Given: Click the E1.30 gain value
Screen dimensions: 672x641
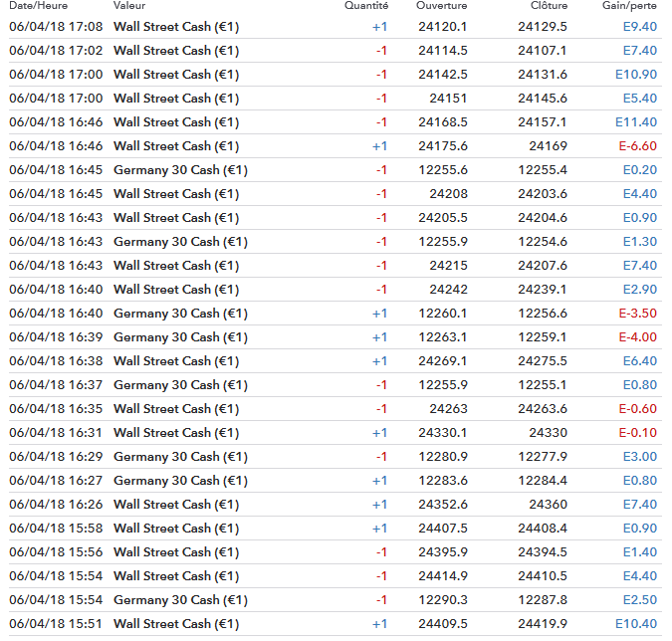Looking at the screenshot, I should [640, 242].
